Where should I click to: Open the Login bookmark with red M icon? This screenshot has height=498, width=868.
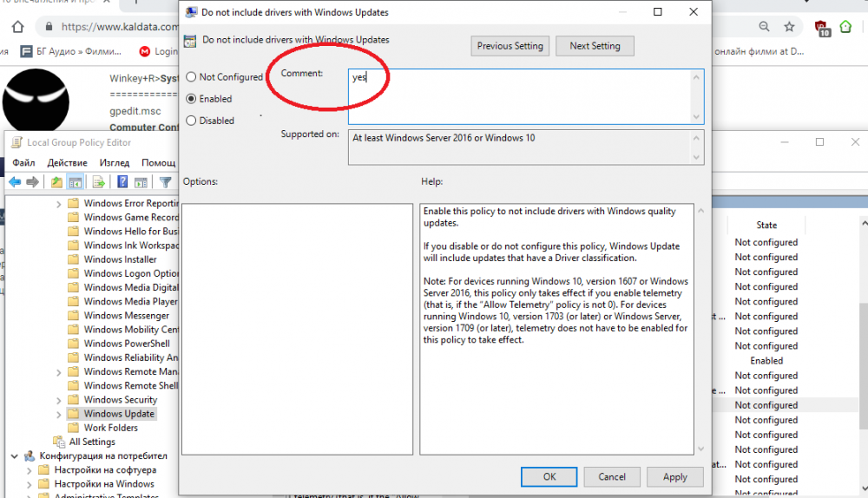pos(159,51)
